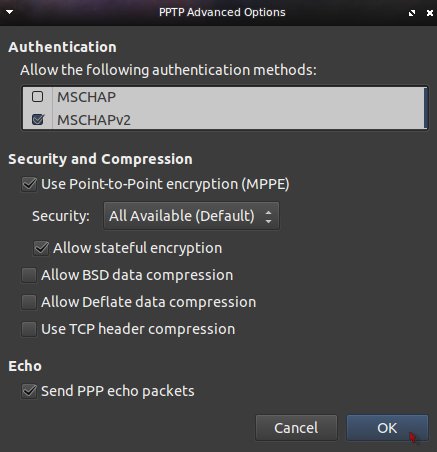Toggle Send PPP echo packets

tap(29, 391)
